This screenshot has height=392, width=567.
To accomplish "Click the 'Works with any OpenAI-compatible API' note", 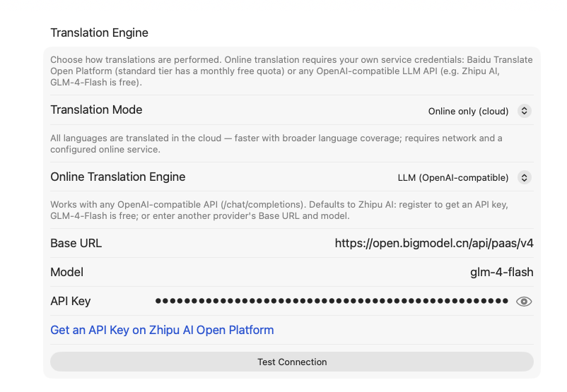I will tap(279, 210).
